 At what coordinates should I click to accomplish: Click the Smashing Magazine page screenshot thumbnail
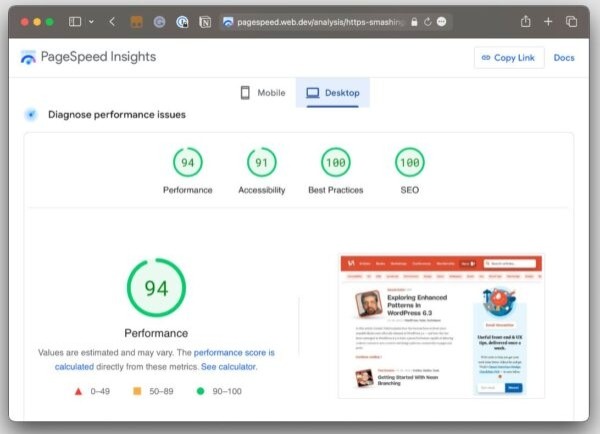tap(441, 326)
